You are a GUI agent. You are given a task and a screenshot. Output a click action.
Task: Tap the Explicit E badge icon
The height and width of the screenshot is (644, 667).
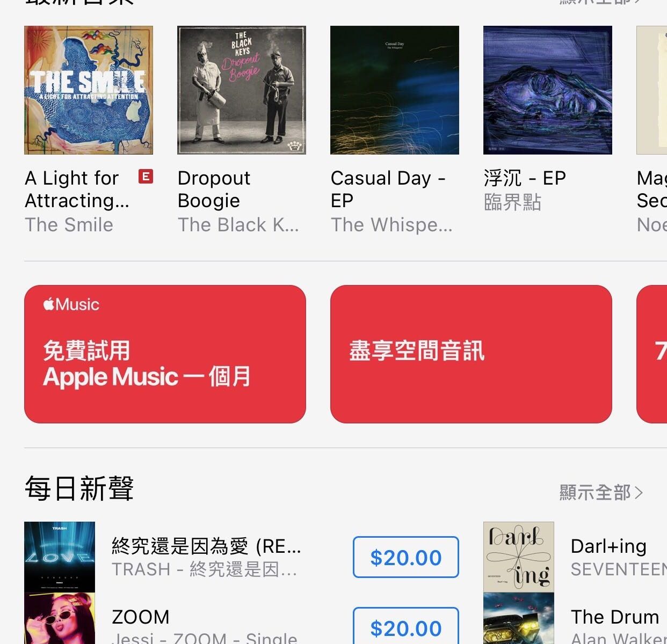[x=146, y=176]
